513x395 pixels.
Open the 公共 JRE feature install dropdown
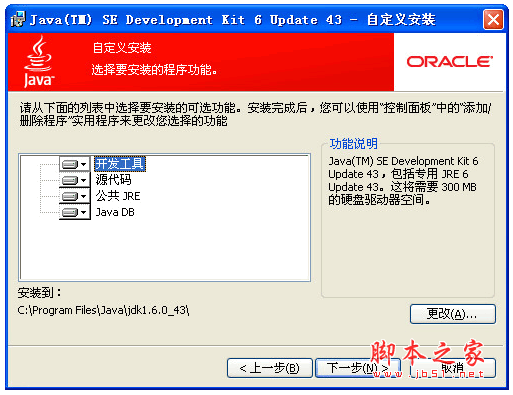75,196
